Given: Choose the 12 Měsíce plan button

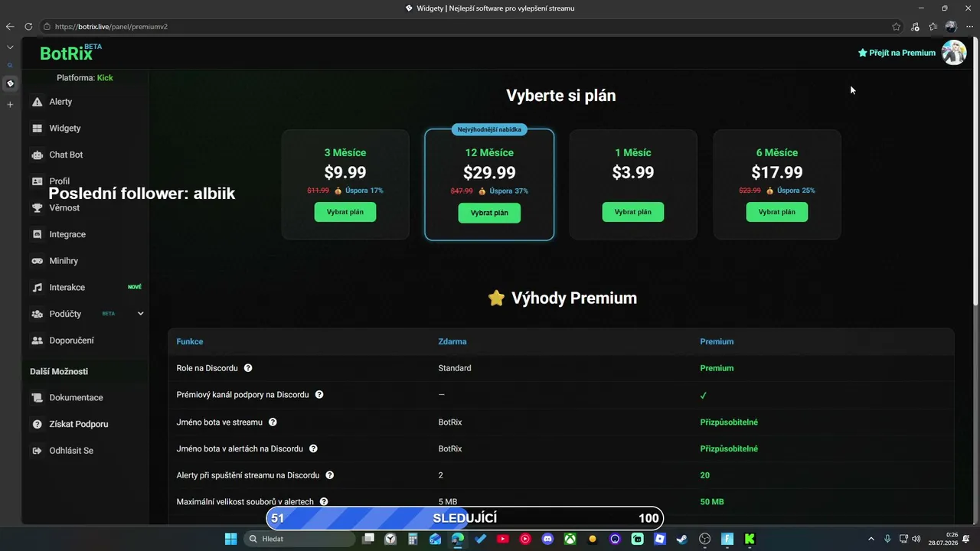Looking at the screenshot, I should [489, 213].
